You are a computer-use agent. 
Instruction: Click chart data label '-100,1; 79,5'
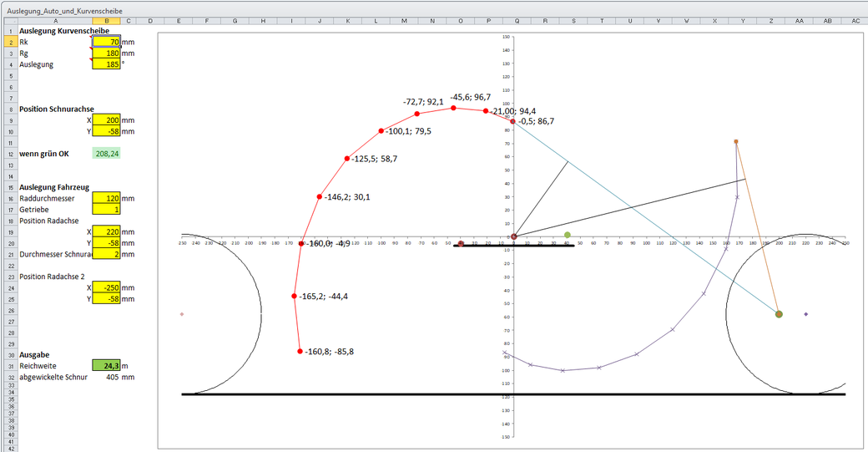[408, 131]
